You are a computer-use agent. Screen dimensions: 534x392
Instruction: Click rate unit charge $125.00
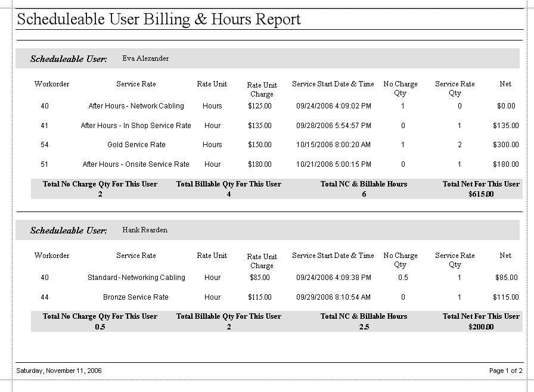pyautogui.click(x=260, y=106)
